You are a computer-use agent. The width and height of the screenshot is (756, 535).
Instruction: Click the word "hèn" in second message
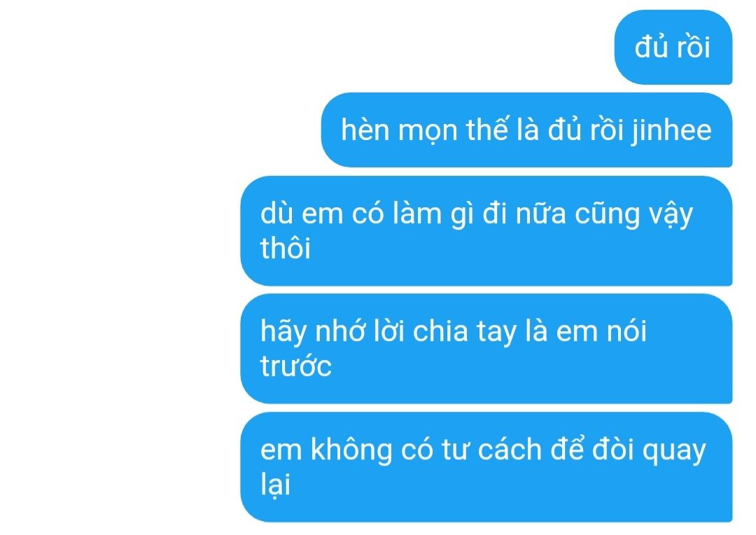pos(365,130)
